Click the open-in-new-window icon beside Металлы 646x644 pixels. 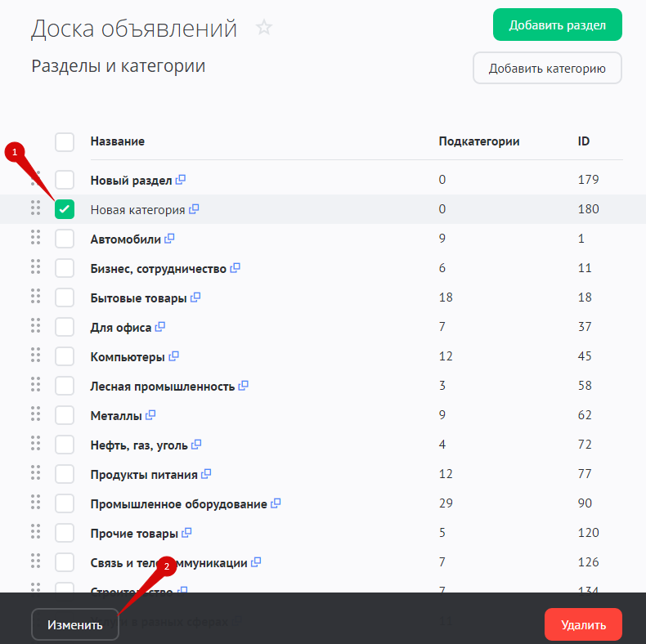(x=150, y=415)
